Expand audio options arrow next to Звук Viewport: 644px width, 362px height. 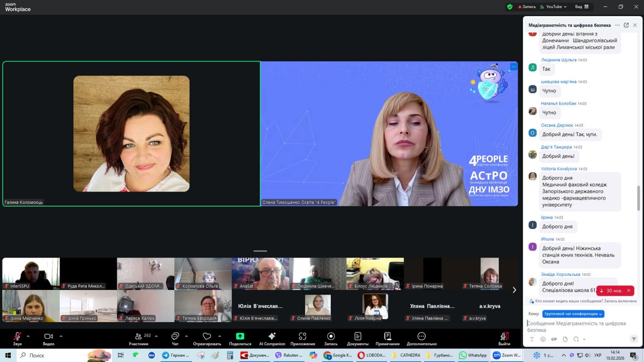coord(28,336)
